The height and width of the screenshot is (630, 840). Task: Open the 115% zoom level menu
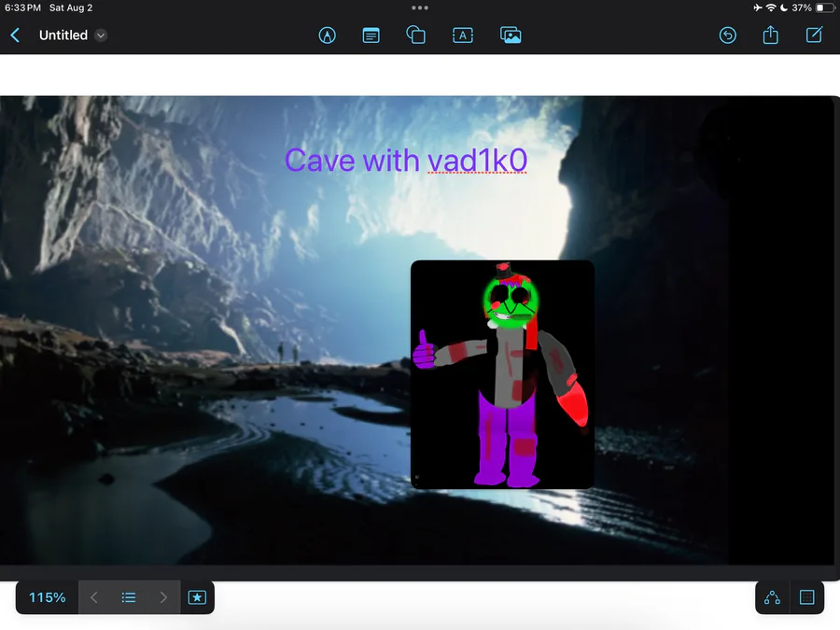[x=48, y=597]
